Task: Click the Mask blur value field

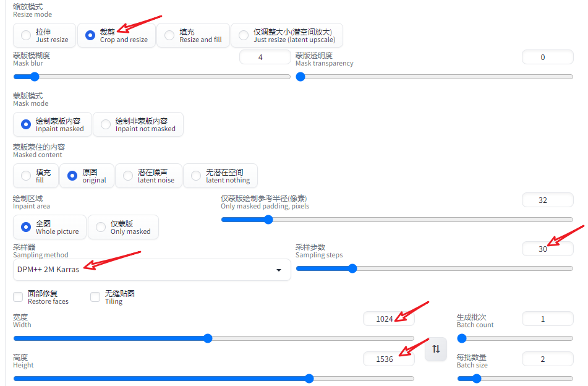Action: click(265, 57)
